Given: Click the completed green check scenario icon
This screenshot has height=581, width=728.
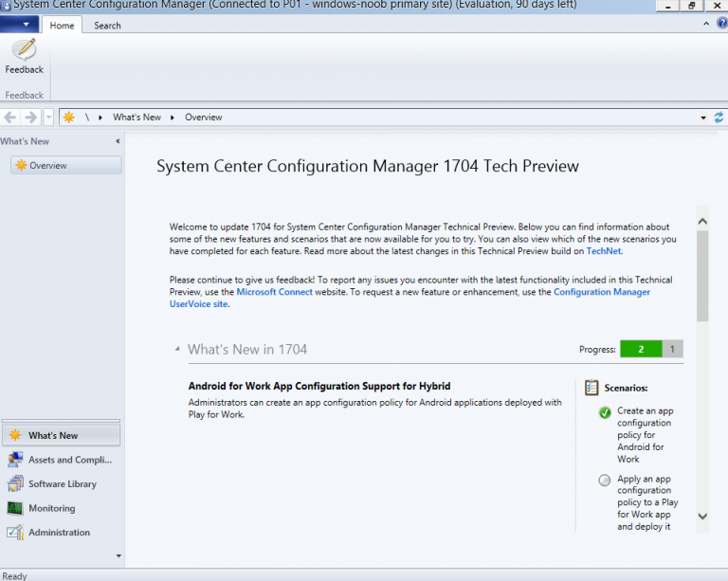Looking at the screenshot, I should [605, 412].
